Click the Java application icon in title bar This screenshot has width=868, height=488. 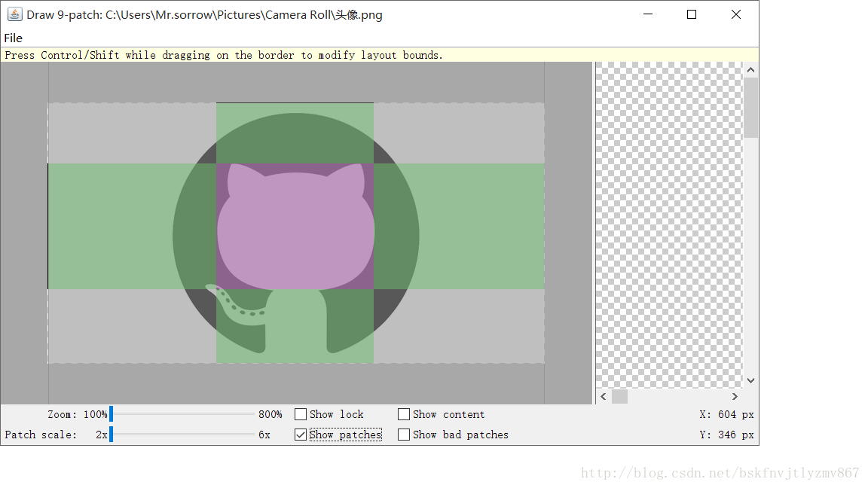(x=14, y=14)
